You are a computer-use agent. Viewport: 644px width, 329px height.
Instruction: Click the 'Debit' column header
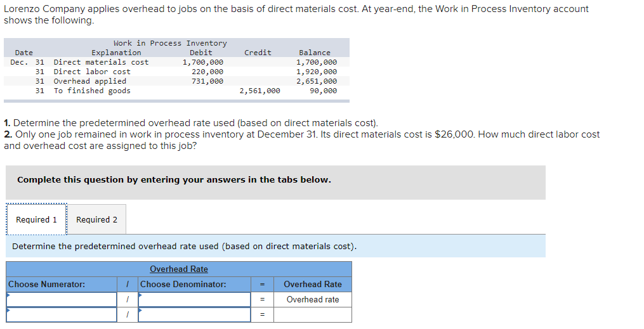201,53
